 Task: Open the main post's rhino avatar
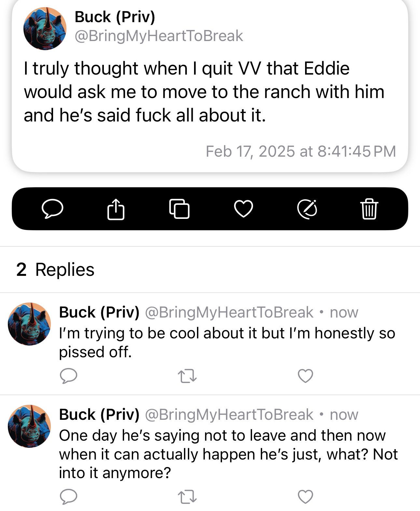tap(45, 28)
